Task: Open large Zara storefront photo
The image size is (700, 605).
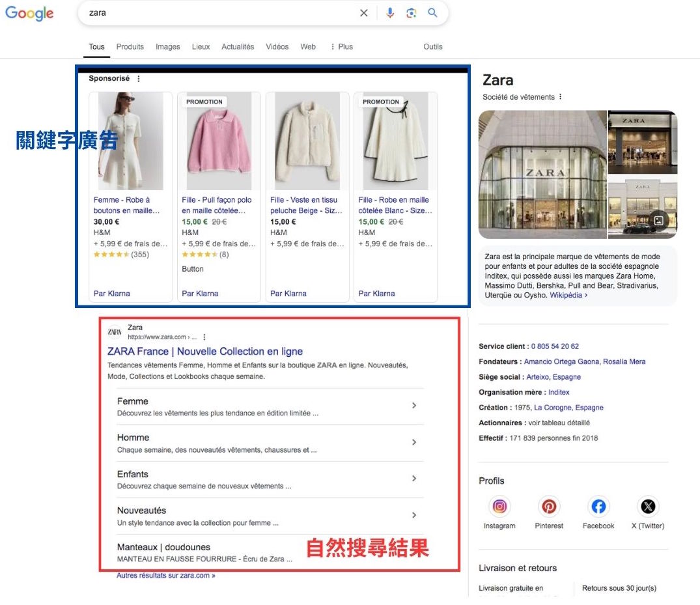Action: click(542, 175)
